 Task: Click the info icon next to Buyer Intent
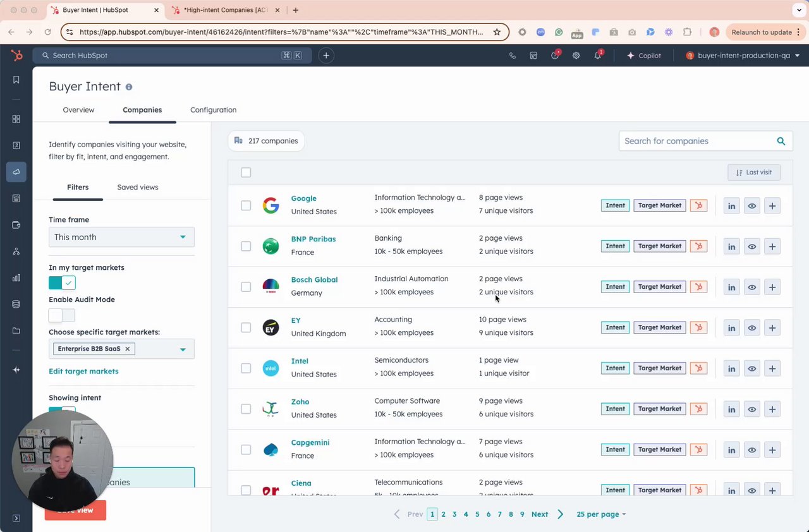pyautogui.click(x=129, y=87)
